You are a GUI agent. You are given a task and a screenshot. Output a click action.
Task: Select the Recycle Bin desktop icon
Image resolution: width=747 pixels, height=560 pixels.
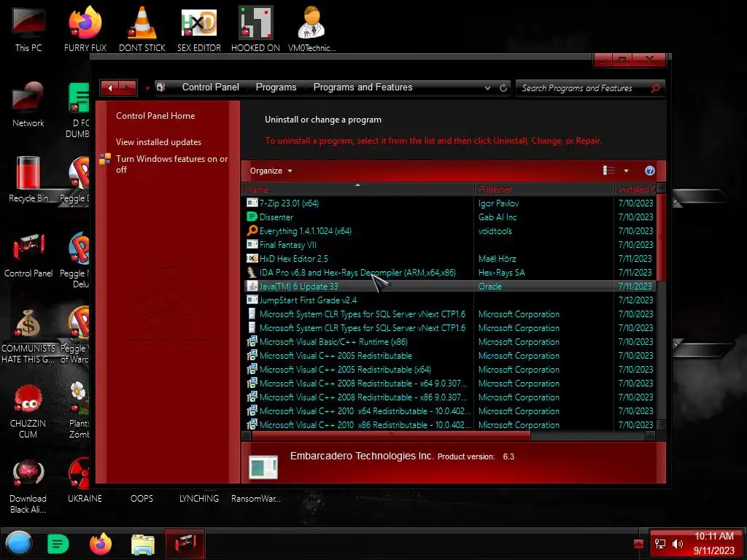28,179
